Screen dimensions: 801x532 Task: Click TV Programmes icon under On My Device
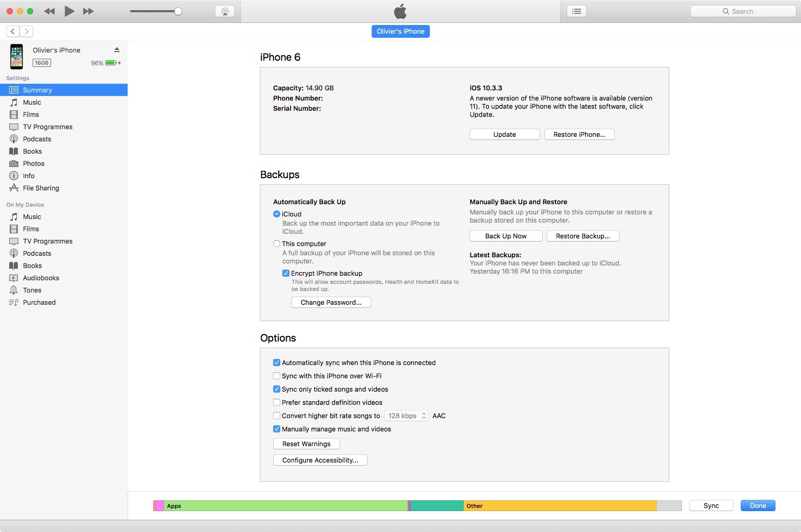[14, 241]
